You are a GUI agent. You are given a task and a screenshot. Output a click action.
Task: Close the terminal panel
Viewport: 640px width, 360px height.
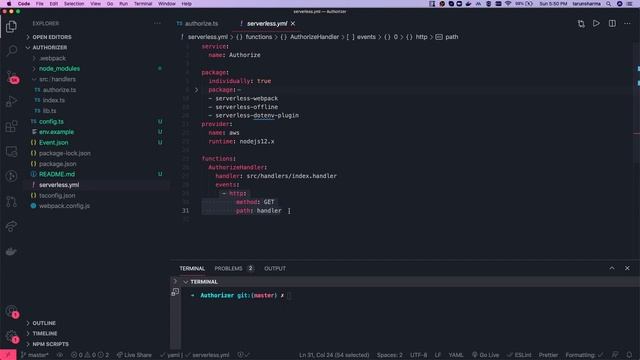[x=627, y=268]
